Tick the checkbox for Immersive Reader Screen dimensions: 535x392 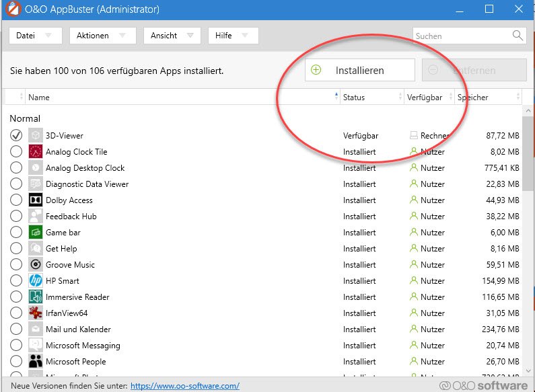coord(16,297)
